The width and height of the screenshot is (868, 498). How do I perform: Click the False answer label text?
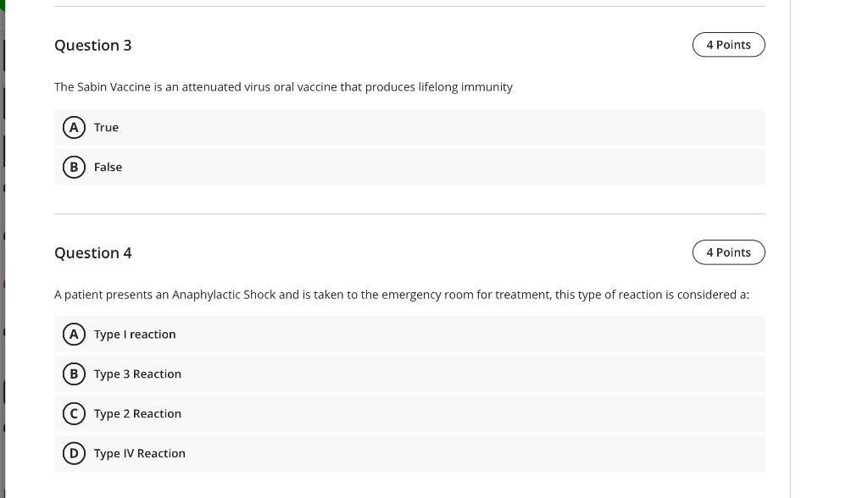coord(108,167)
